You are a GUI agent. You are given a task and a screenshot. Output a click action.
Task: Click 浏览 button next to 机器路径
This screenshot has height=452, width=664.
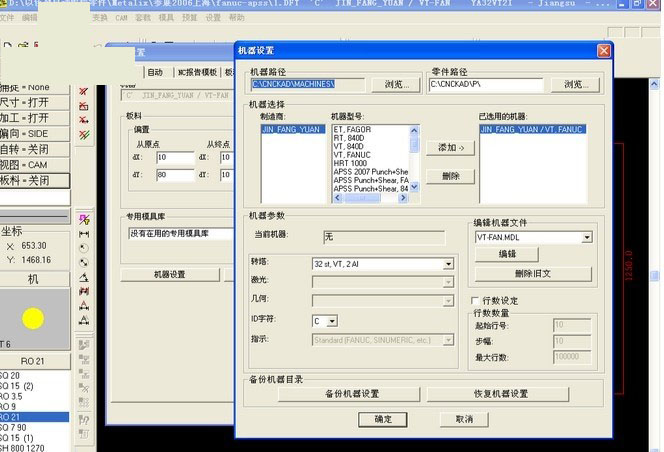coord(396,85)
